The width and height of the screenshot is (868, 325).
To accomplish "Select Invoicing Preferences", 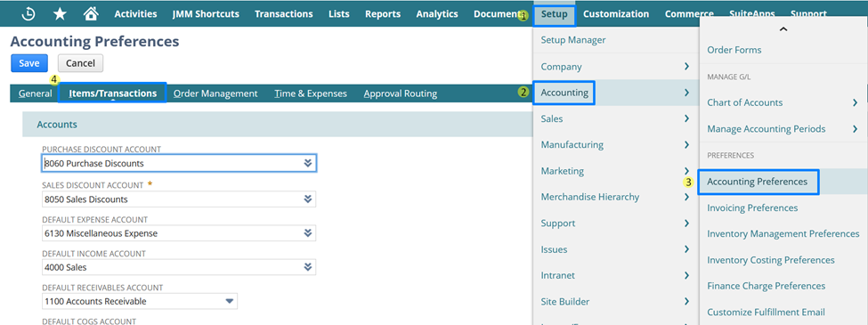I will click(x=752, y=207).
